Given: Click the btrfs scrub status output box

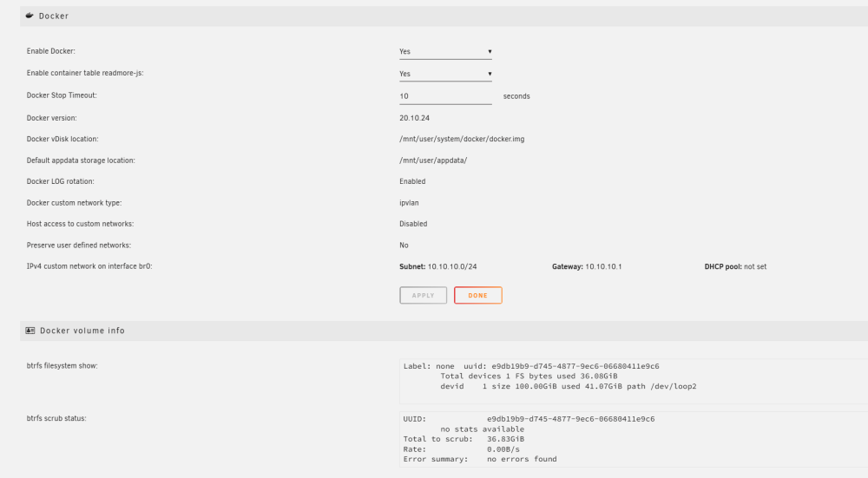Looking at the screenshot, I should coord(634,439).
